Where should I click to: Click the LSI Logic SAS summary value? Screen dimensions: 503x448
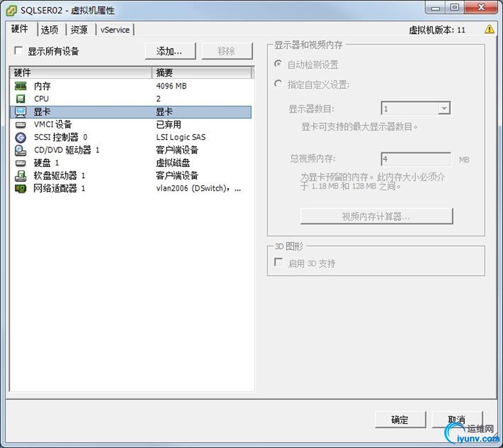click(x=181, y=137)
